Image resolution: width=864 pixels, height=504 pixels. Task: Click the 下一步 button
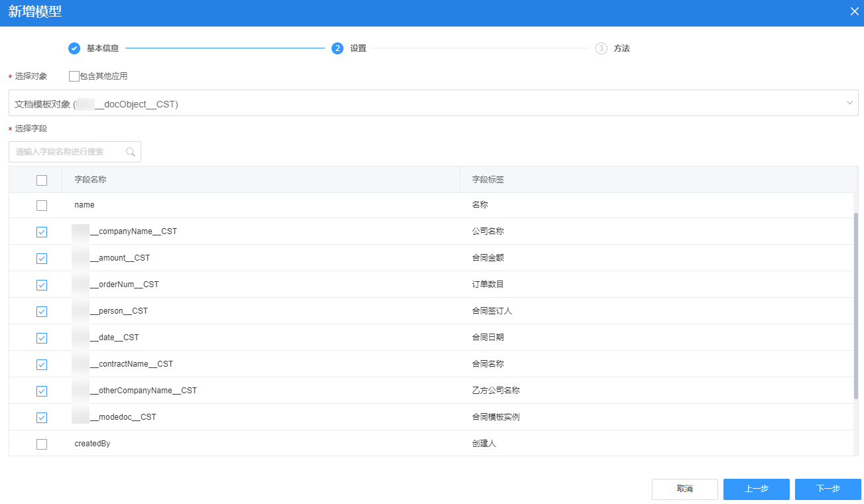828,489
